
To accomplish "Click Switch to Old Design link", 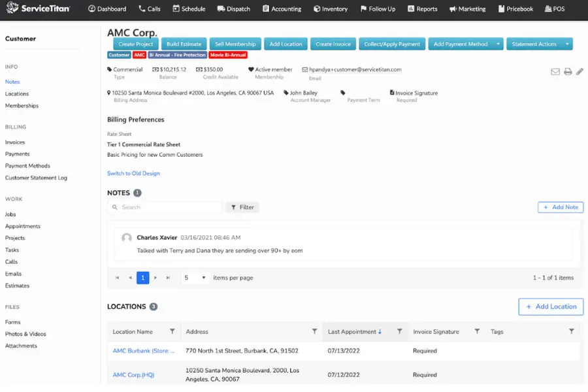I will tap(133, 173).
